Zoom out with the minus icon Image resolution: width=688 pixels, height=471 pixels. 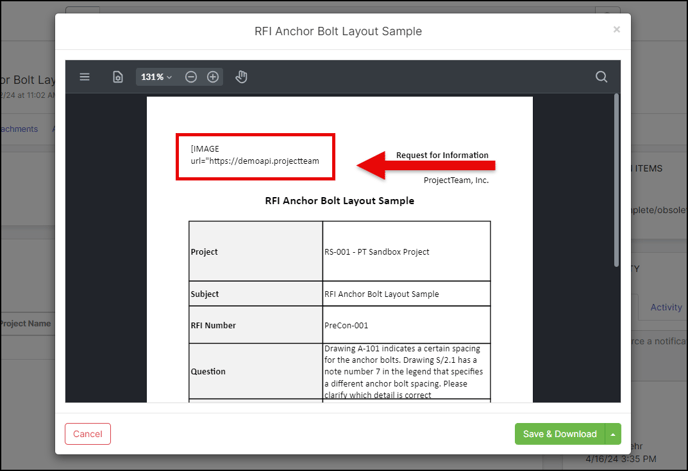click(x=191, y=77)
